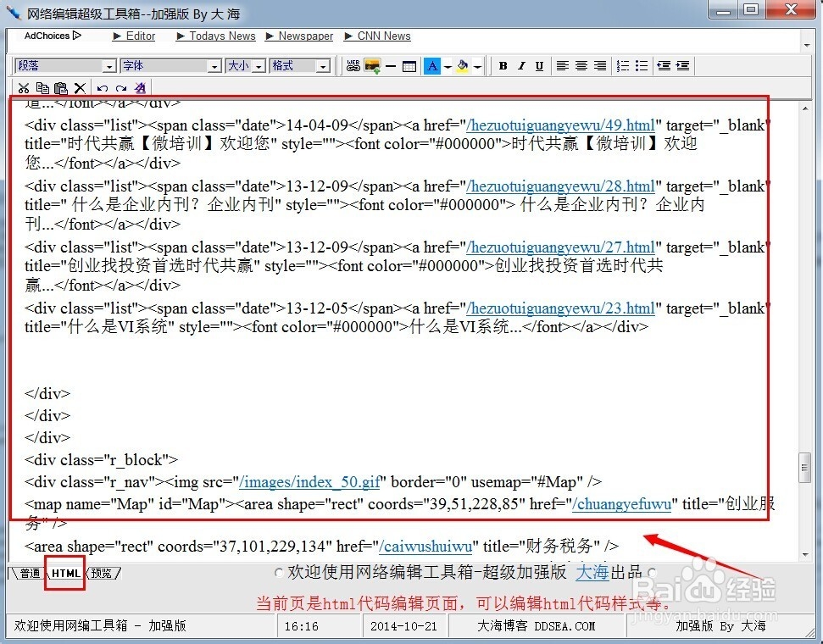Follow the /hezuotuiguangyewu/27.html link
The width and height of the screenshot is (823, 644).
[x=560, y=247]
